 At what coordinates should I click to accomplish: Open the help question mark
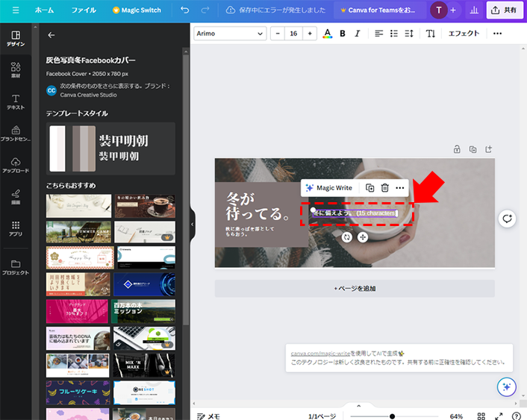coord(516,416)
